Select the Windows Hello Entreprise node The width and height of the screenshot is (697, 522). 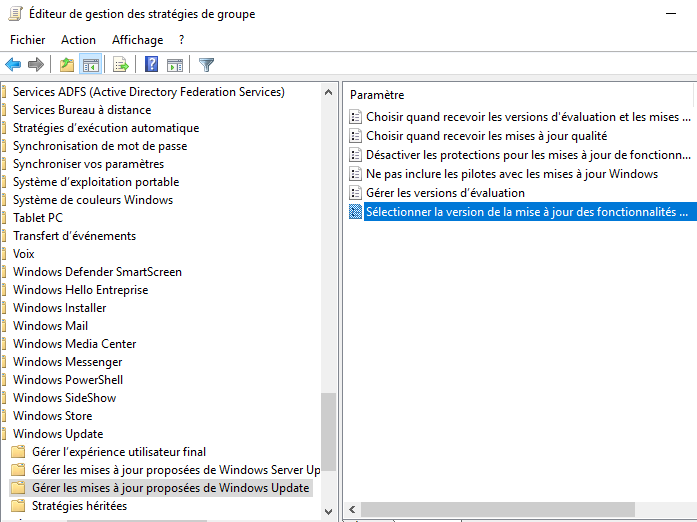(x=80, y=290)
